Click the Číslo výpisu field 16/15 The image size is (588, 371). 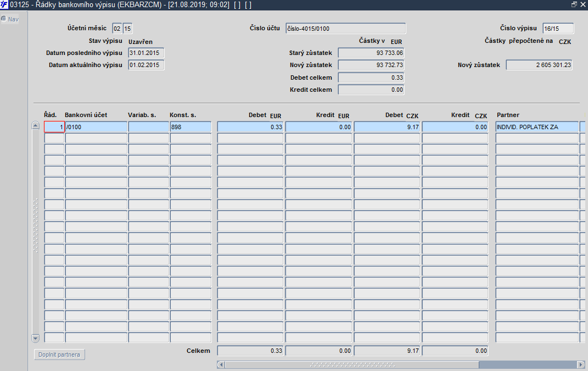coord(558,29)
